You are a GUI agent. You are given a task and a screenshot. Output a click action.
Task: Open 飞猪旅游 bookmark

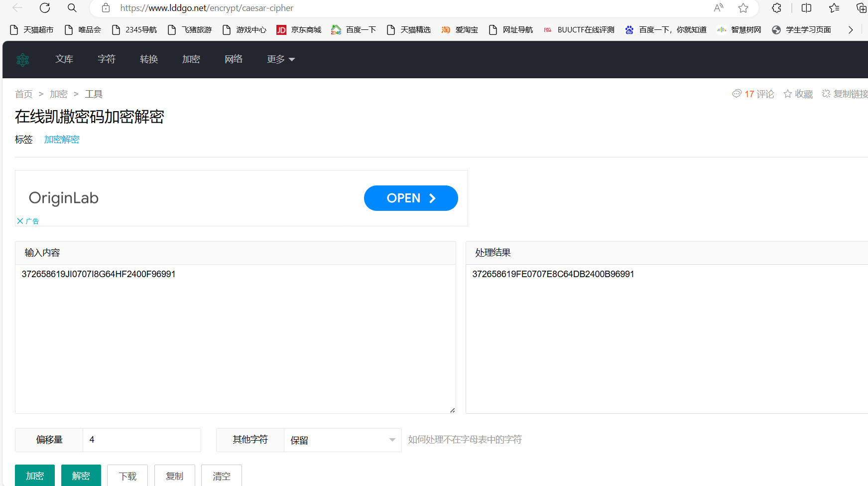click(x=190, y=30)
